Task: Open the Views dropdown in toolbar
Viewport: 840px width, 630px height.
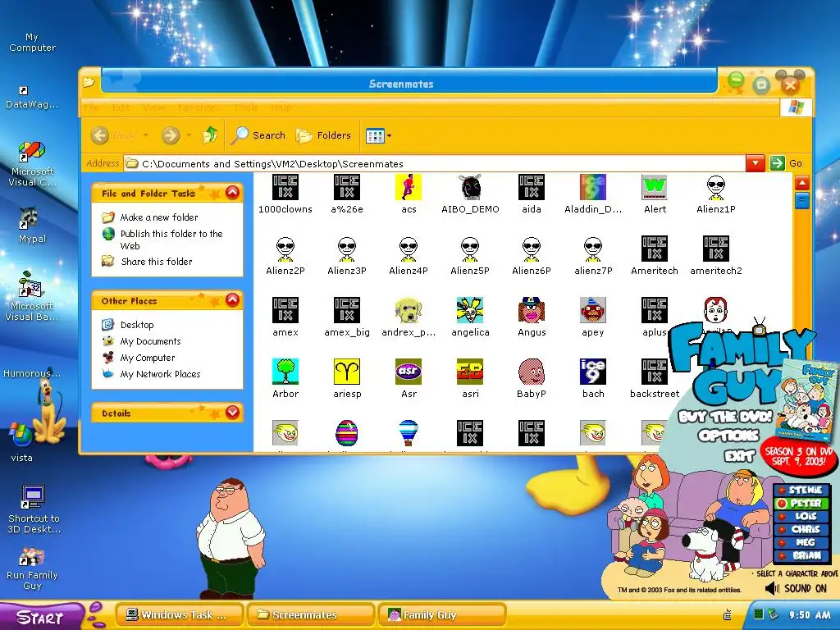Action: (389, 136)
